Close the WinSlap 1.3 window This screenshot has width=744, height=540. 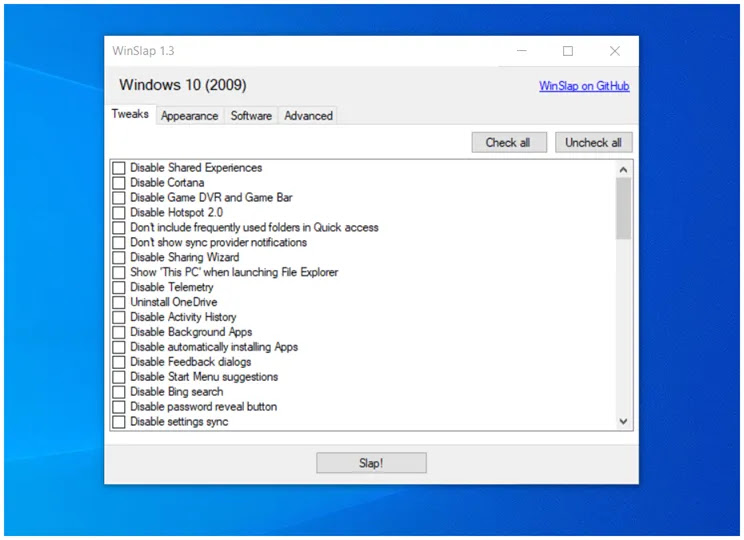pyautogui.click(x=615, y=51)
